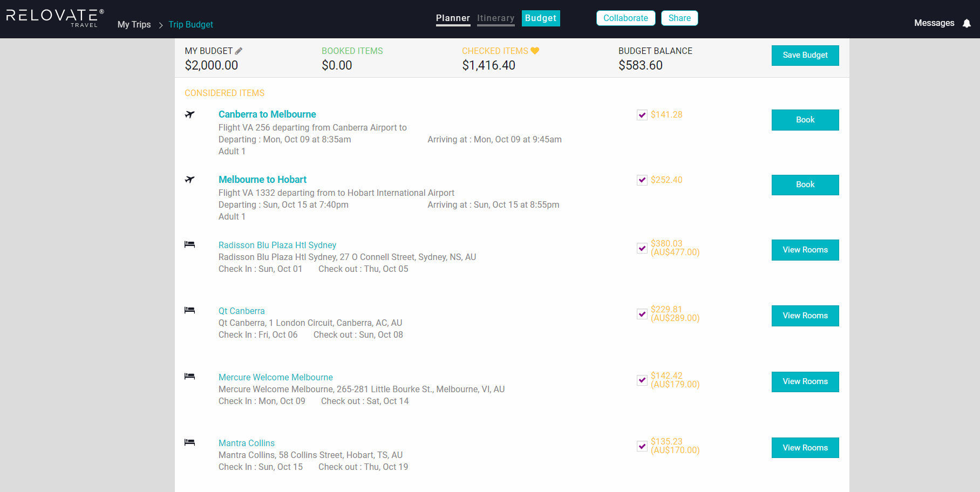
Task: Uncheck the Melbourne to Hobart $252.40 checkbox
Action: 642,180
